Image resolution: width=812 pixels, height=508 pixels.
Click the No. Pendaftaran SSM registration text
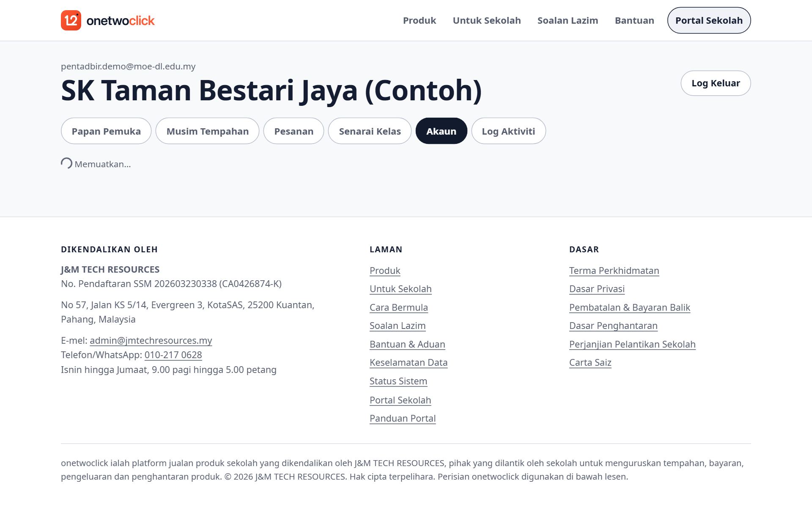[171, 284]
